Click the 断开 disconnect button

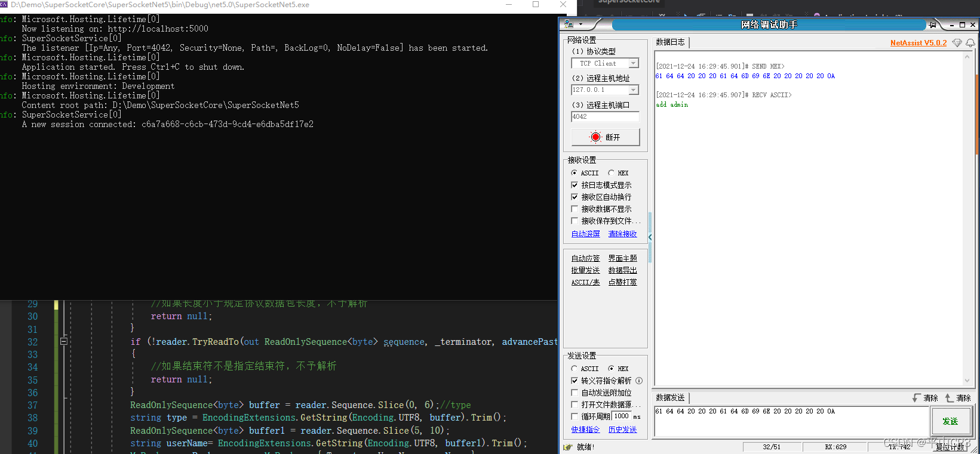(x=606, y=137)
